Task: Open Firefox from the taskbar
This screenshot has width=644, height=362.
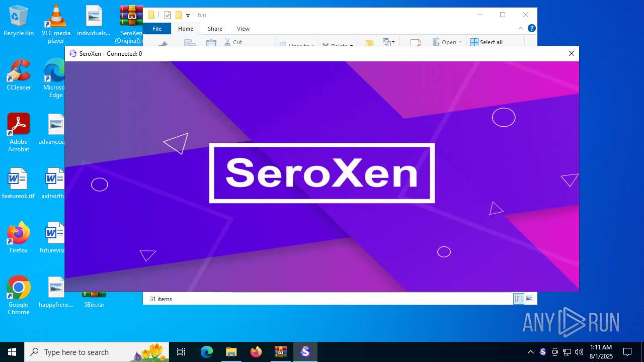Action: (x=256, y=352)
